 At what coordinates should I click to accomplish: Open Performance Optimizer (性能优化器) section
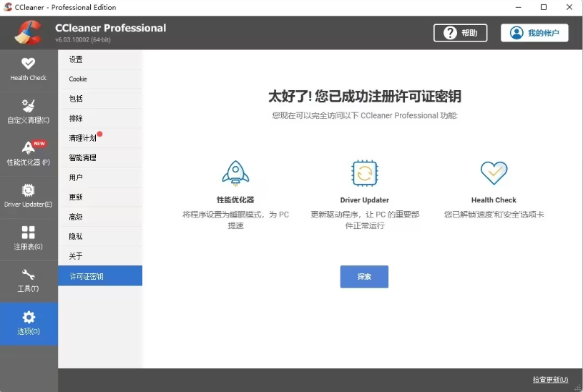click(x=29, y=155)
